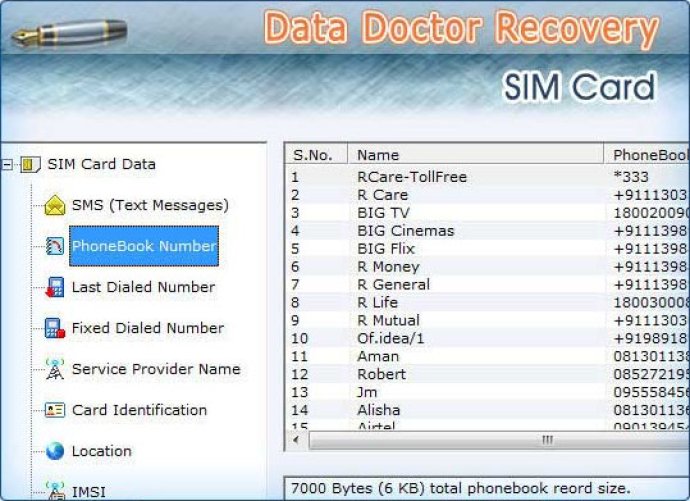Image resolution: width=690 pixels, height=501 pixels.
Task: Select the Aman contact
Action: coord(488,356)
